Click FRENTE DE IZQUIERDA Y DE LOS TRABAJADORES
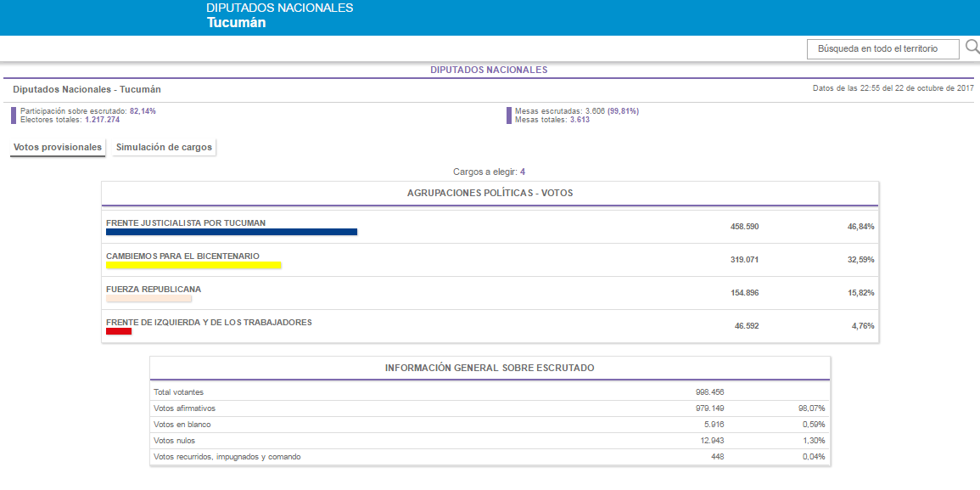The width and height of the screenshot is (980, 490). [209, 323]
